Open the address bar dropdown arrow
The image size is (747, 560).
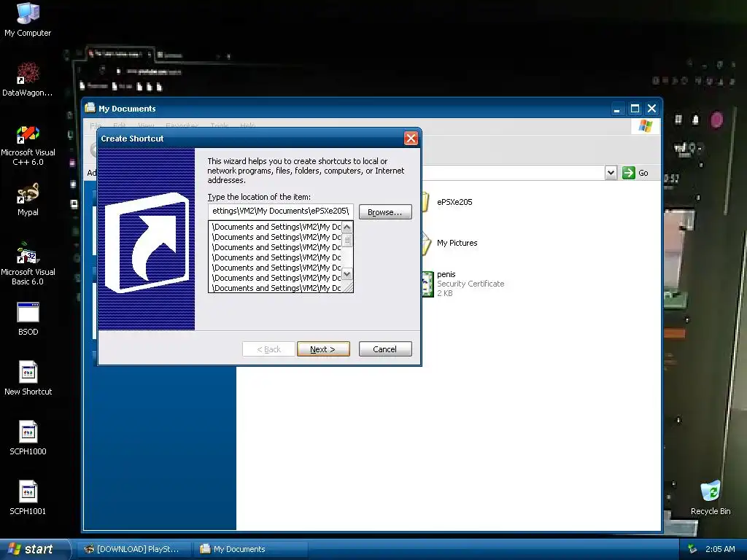point(611,172)
